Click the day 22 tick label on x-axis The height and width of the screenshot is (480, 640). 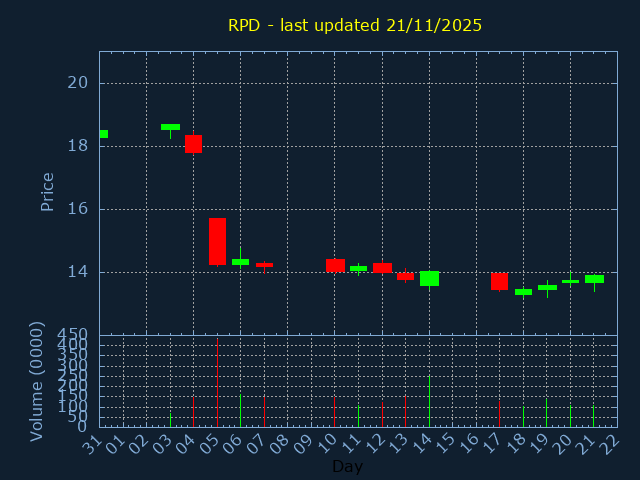point(609,441)
